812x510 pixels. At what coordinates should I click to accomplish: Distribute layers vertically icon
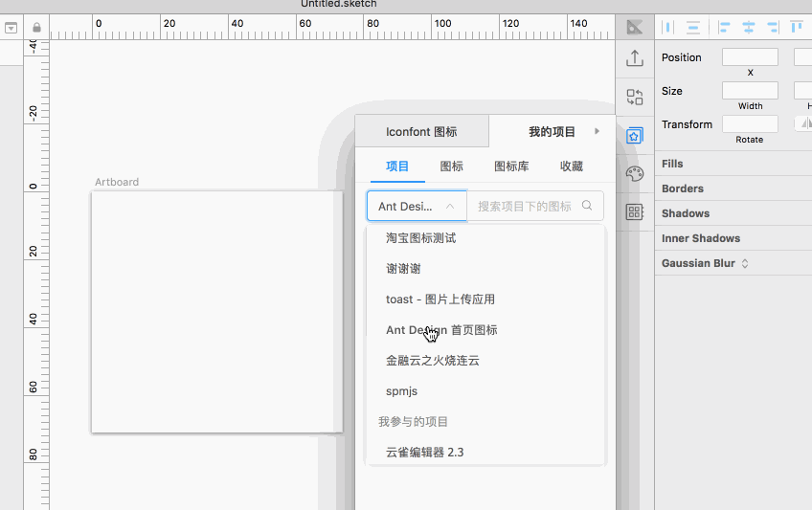[693, 27]
